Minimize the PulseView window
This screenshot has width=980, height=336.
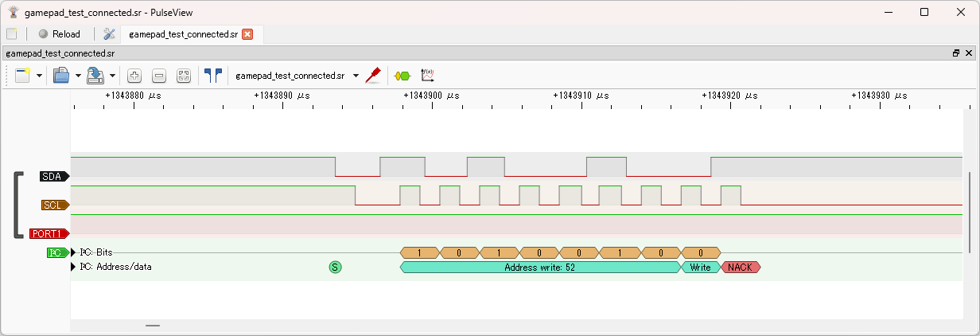pos(887,13)
